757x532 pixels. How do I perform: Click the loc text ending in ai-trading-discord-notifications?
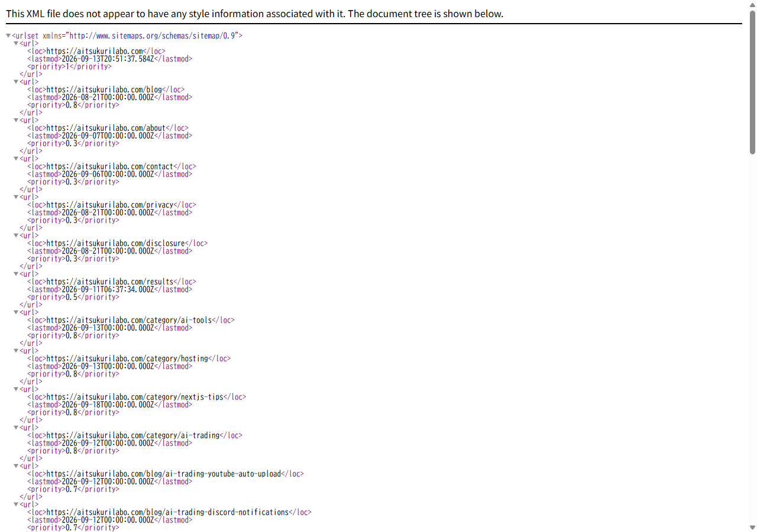(x=167, y=512)
